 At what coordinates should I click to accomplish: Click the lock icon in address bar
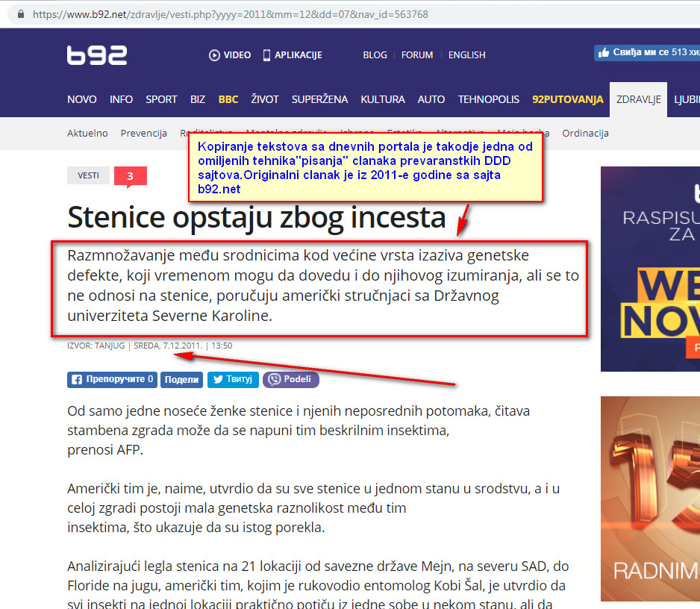click(21, 14)
